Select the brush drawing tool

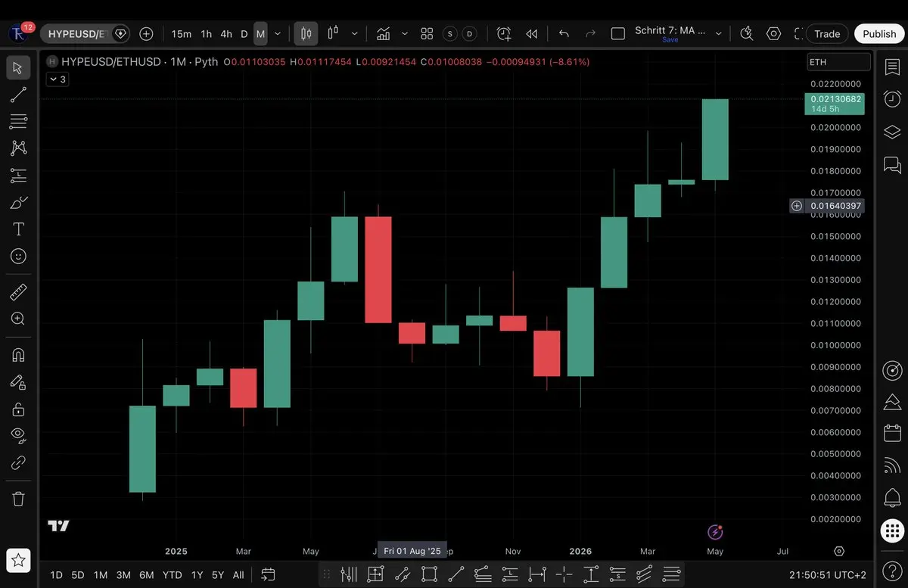[x=18, y=202]
